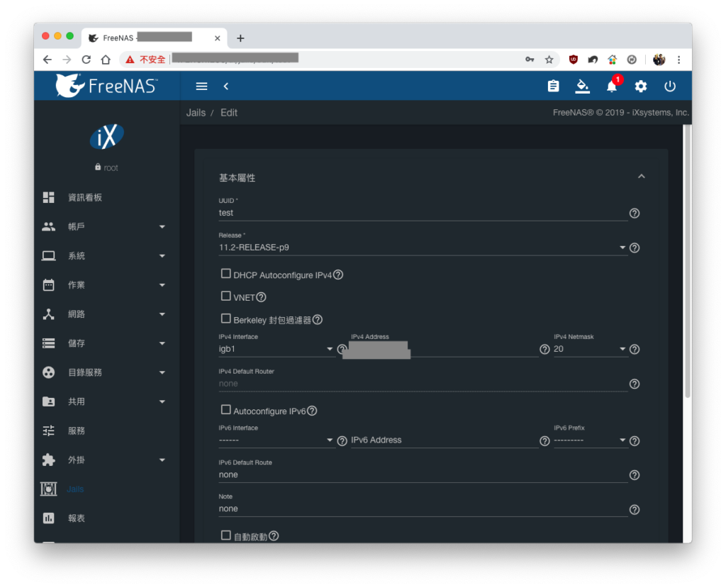726x588 pixels.
Task: Open the theme color bucket icon
Action: [x=583, y=87]
